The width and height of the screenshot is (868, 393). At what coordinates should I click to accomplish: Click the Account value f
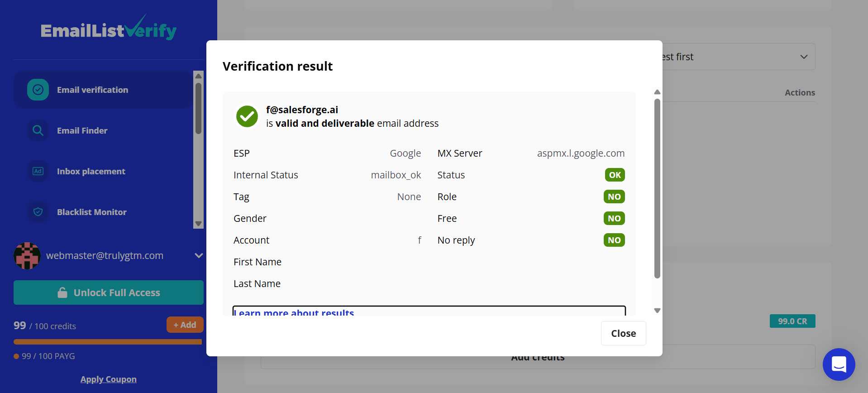tap(420, 240)
